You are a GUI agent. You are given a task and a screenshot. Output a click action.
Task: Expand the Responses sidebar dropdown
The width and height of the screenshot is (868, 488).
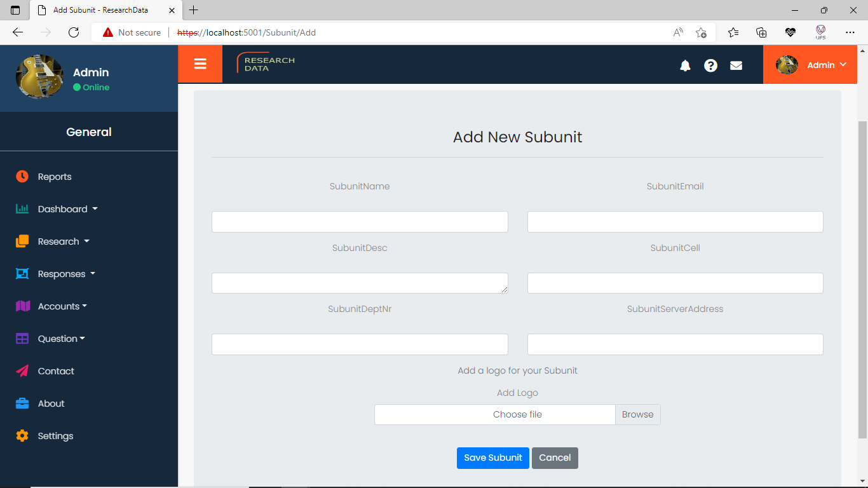(x=66, y=274)
